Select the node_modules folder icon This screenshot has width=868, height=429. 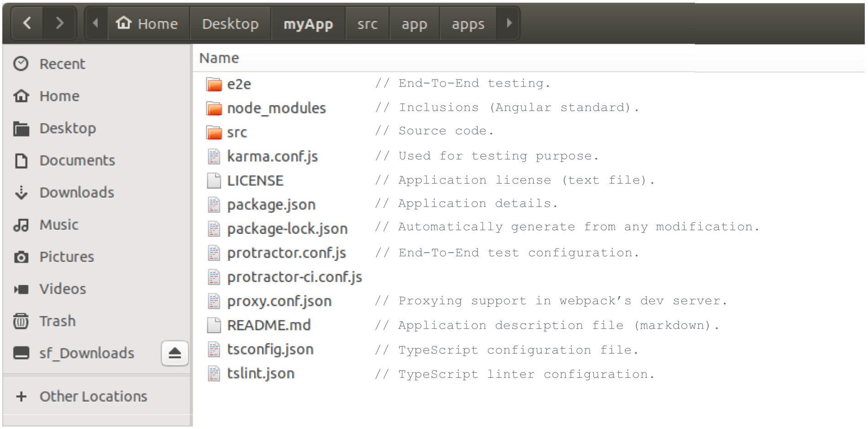pyautogui.click(x=214, y=109)
